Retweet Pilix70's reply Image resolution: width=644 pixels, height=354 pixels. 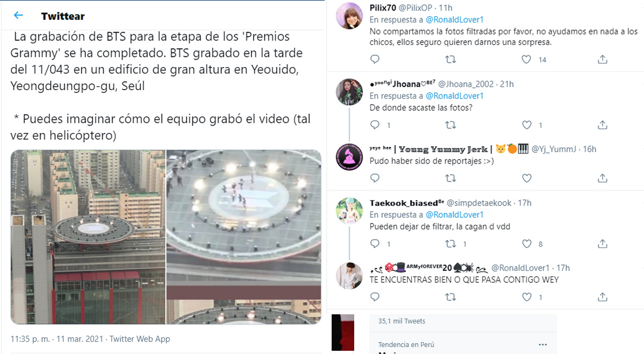pyautogui.click(x=451, y=59)
